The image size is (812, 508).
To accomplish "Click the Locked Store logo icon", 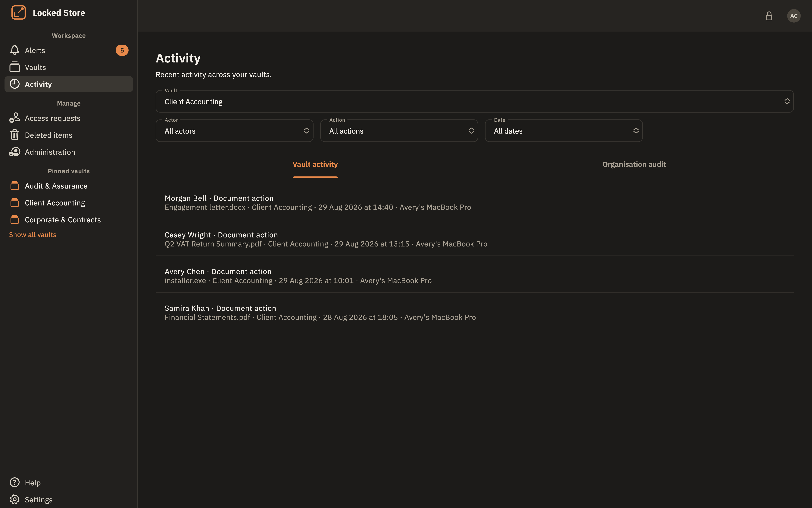I will (x=18, y=13).
